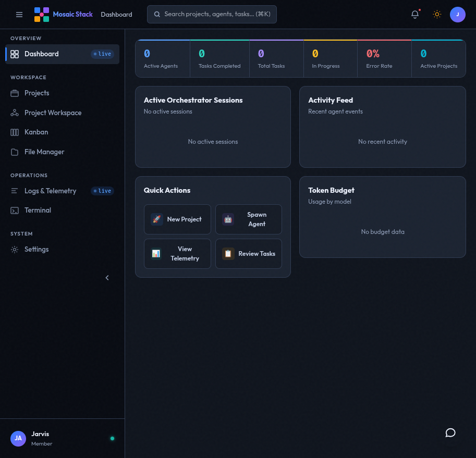Click the Spawn Agent button

tap(249, 219)
